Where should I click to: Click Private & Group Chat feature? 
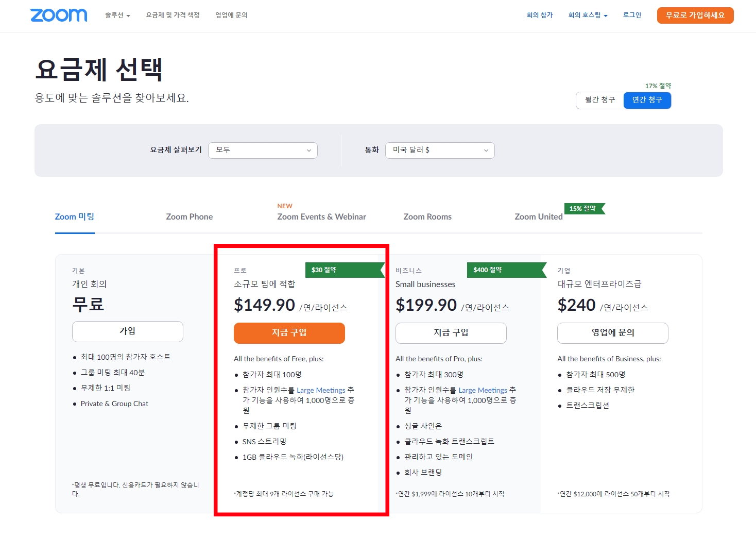point(114,404)
